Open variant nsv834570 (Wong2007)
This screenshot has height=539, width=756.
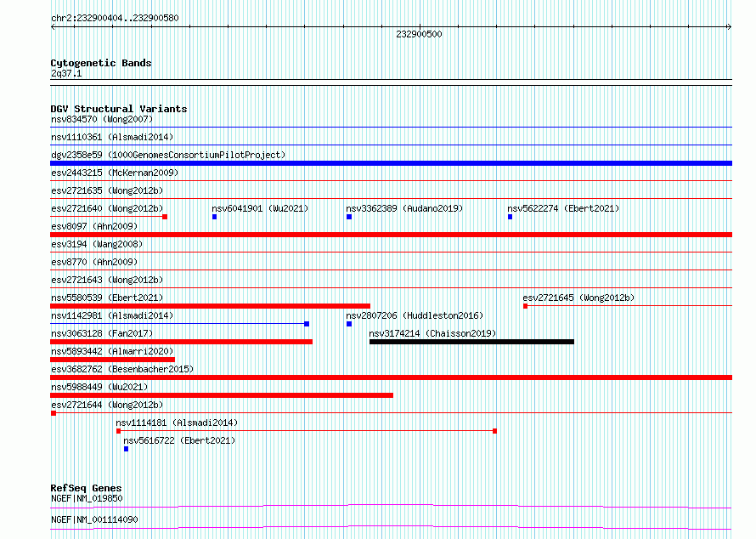(102, 119)
